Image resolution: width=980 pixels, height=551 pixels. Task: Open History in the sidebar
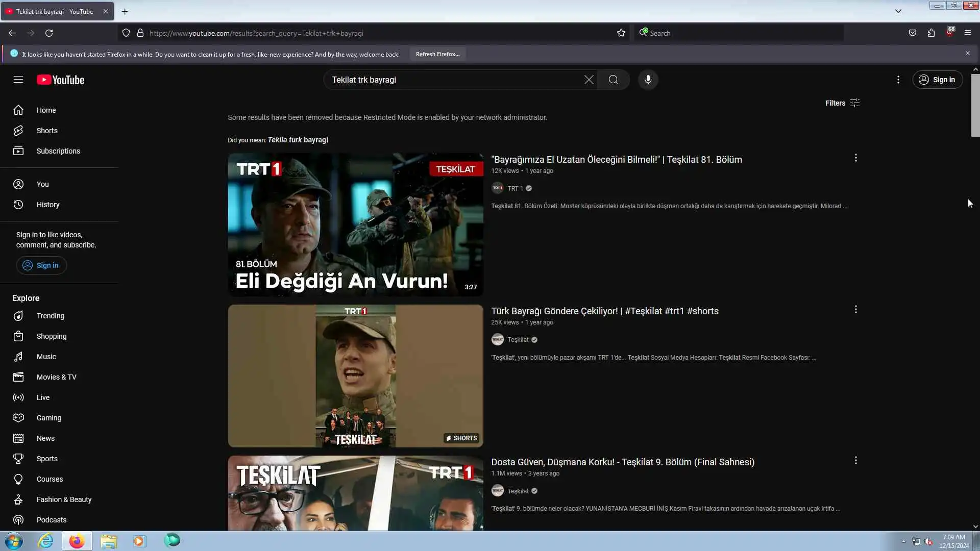coord(48,205)
